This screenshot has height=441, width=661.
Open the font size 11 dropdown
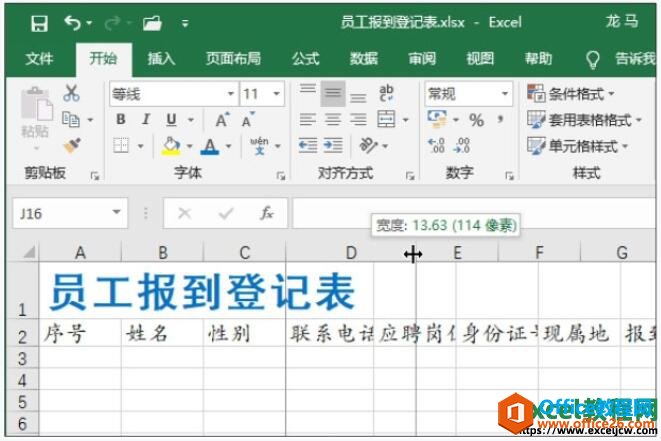click(277, 94)
